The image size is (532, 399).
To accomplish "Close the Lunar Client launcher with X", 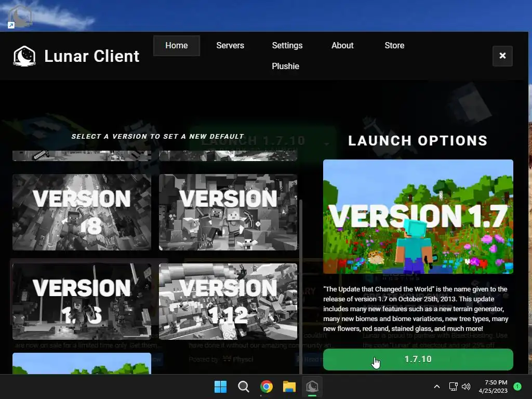I will tap(502, 56).
